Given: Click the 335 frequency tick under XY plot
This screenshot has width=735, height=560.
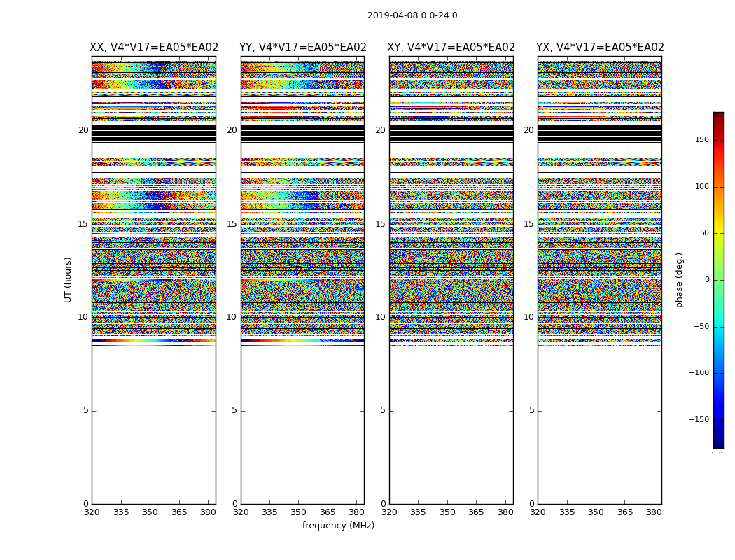Looking at the screenshot, I should coord(418,512).
